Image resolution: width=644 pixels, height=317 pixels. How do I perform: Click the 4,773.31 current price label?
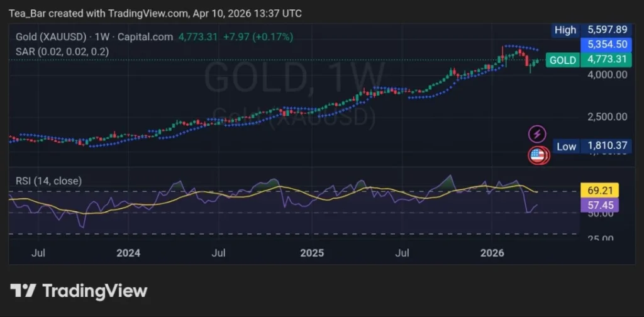tap(607, 60)
